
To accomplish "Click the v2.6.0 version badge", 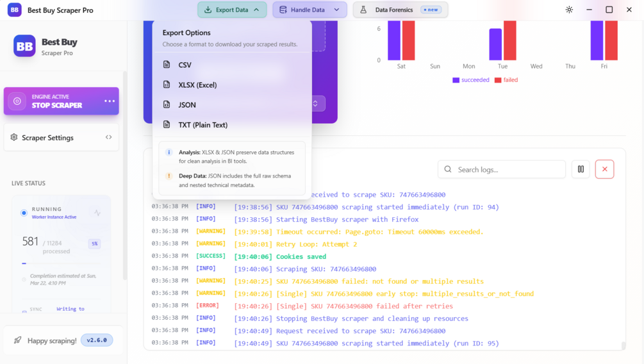I will 97,340.
